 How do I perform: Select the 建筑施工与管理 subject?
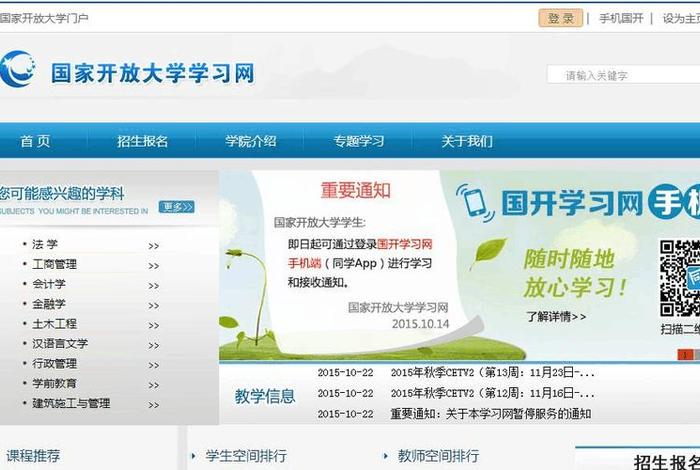click(71, 403)
